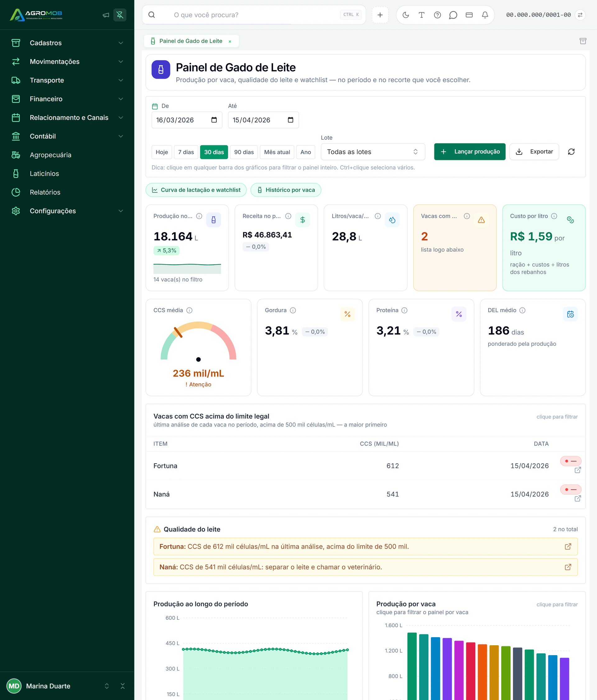Click the credit card billing icon
This screenshot has width=597, height=700.
click(x=469, y=15)
